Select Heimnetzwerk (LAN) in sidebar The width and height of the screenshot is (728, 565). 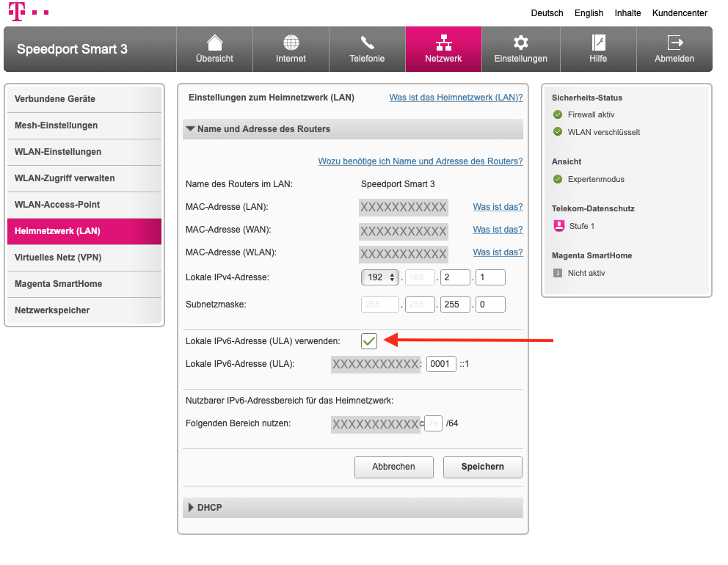(84, 231)
